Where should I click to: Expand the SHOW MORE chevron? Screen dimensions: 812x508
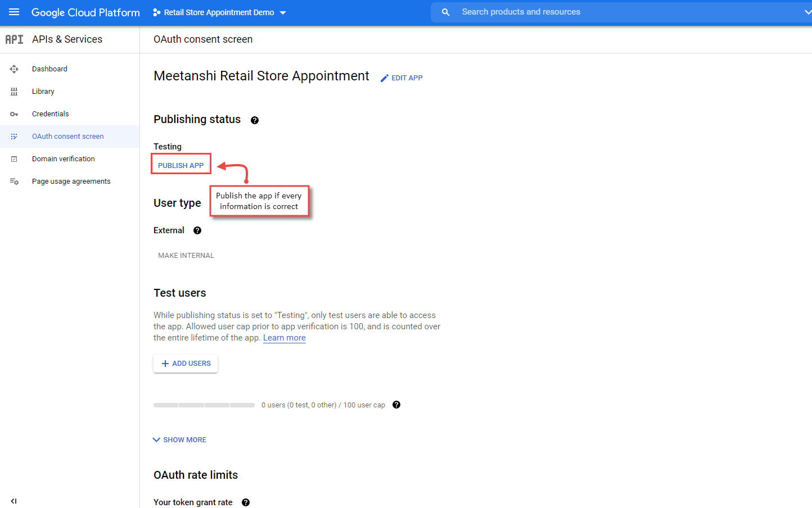pos(156,440)
